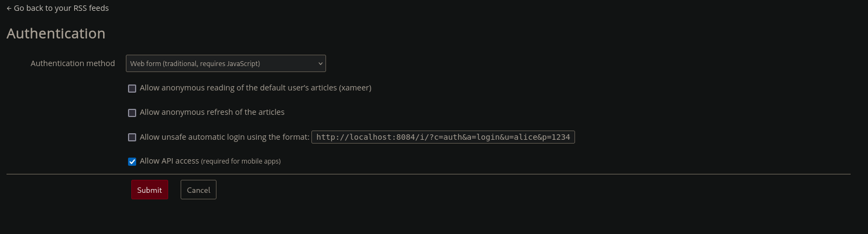
Task: Open the Authentication method dropdown
Action: point(226,63)
